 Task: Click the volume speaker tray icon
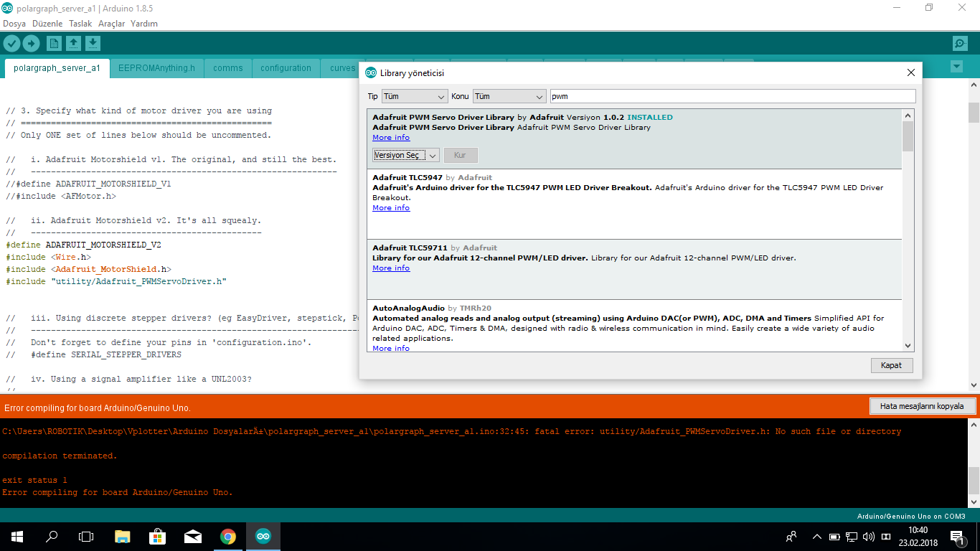(869, 537)
